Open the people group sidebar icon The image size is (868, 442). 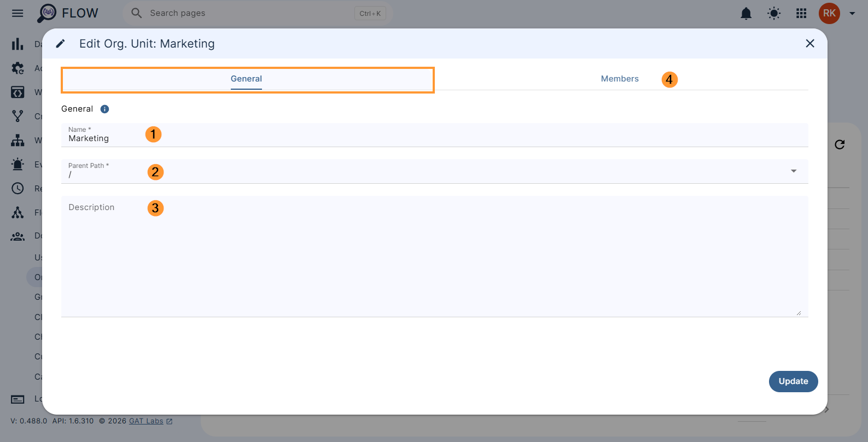pyautogui.click(x=18, y=236)
